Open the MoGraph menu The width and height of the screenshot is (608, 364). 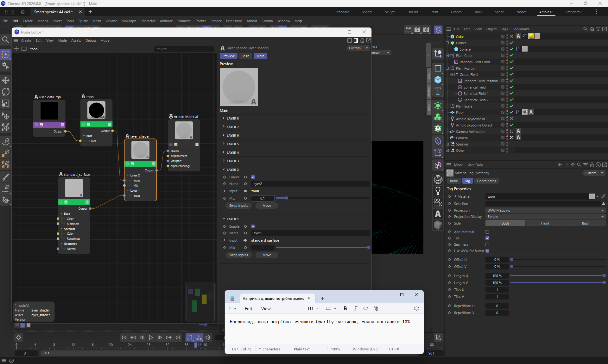pyautogui.click(x=129, y=21)
